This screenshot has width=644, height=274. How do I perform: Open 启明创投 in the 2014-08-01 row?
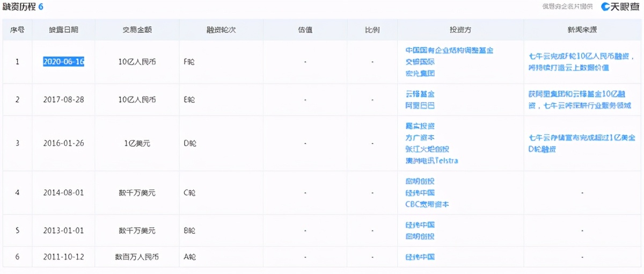420,181
